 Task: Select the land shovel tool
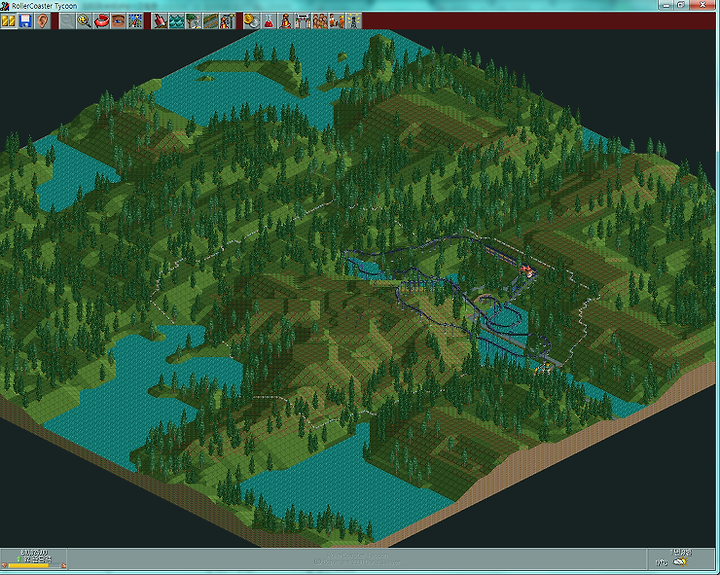click(160, 21)
